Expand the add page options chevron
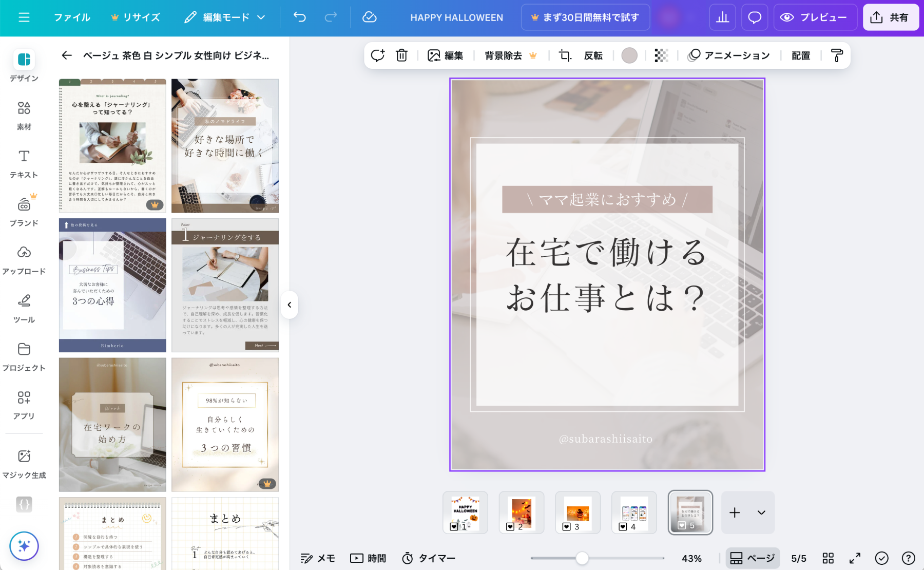Image resolution: width=924 pixels, height=570 pixels. tap(761, 512)
